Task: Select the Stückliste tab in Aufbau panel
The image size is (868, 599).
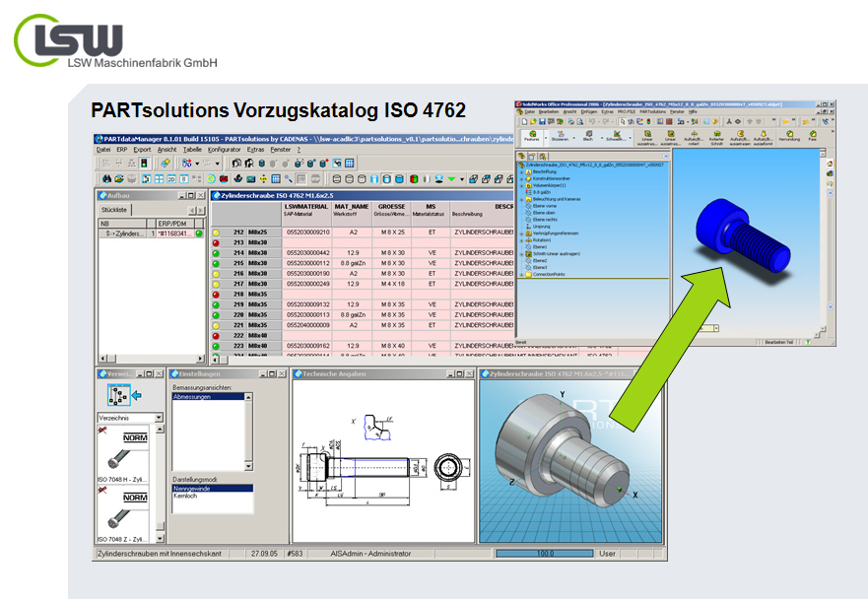Action: coord(113,210)
